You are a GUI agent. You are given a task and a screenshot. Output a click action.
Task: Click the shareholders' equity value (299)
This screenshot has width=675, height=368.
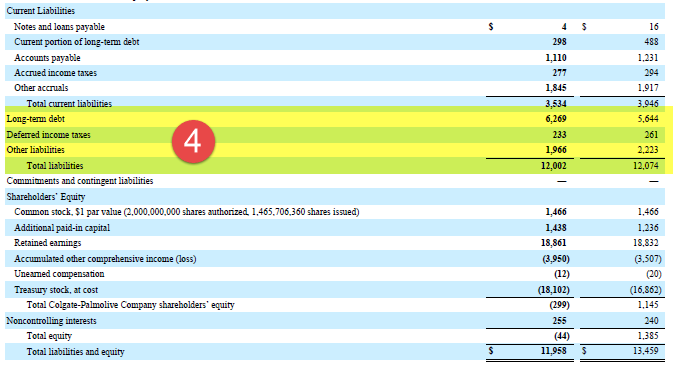tap(559, 305)
